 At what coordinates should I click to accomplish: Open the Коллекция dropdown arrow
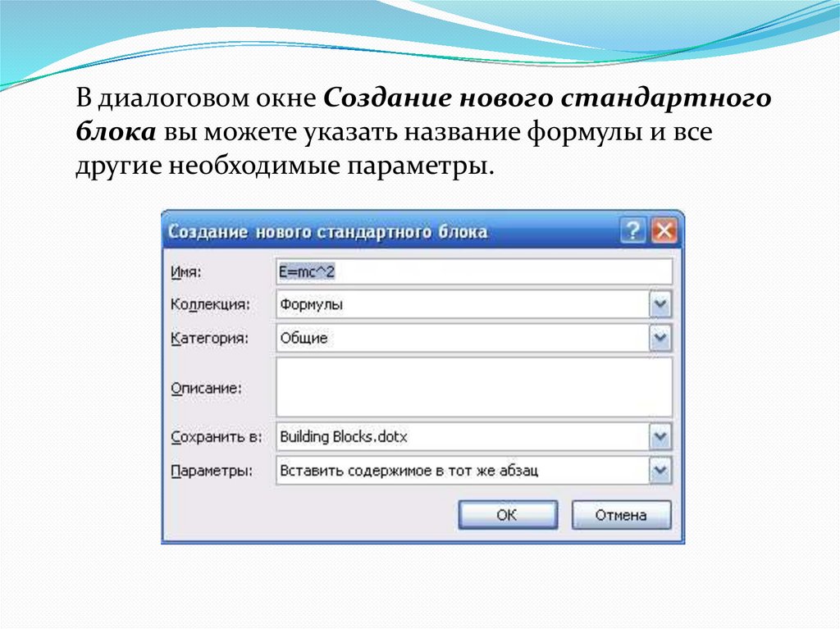[x=660, y=304]
